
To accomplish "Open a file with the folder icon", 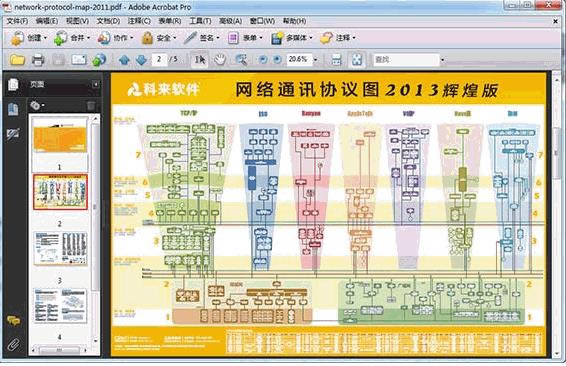I will point(17,60).
